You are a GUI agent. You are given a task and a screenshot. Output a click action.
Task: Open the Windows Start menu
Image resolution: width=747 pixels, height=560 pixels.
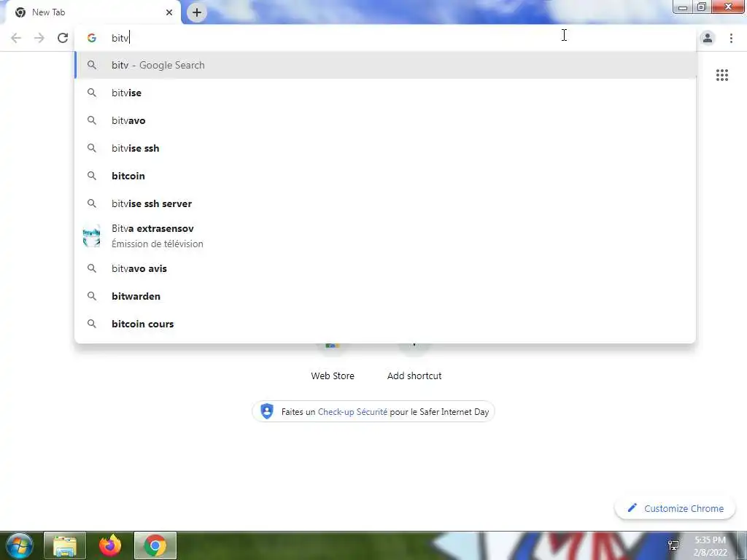point(20,545)
